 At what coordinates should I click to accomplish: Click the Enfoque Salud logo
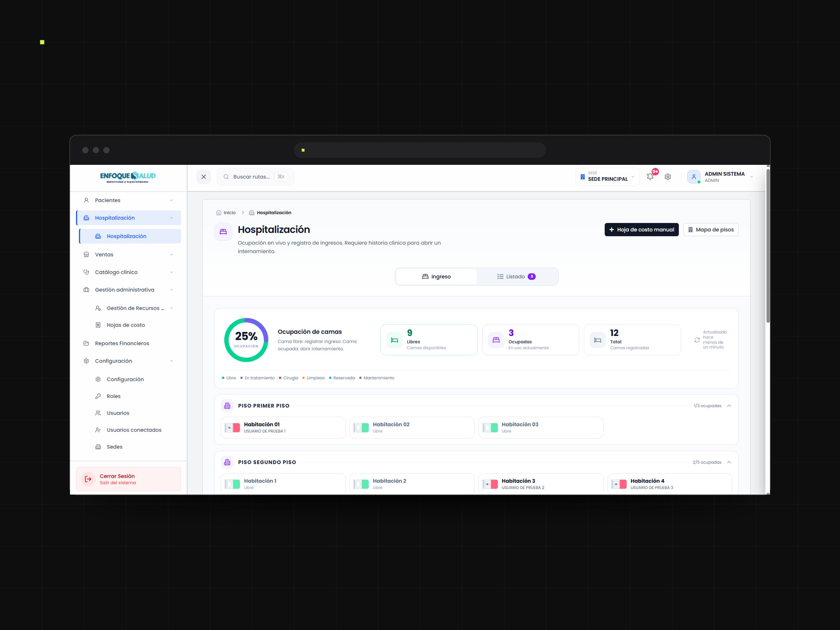click(128, 177)
